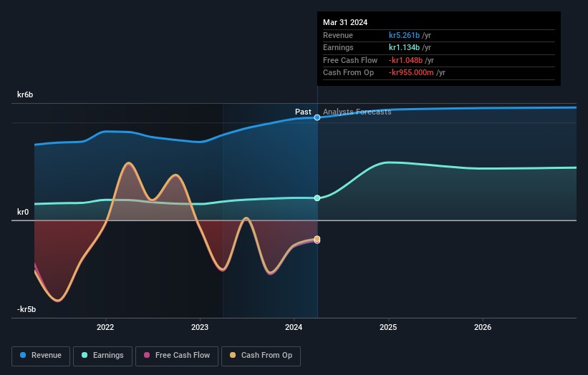Toggle the Free Cash Flow legend button
Image resolution: width=588 pixels, height=375 pixels.
click(x=177, y=356)
